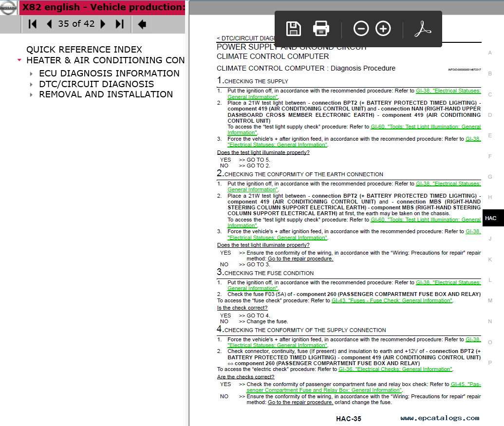Open GI-38 link in step 2 Earth Connection, item 3
Image resolution: width=504 pixels, height=426 pixels.
(473, 231)
